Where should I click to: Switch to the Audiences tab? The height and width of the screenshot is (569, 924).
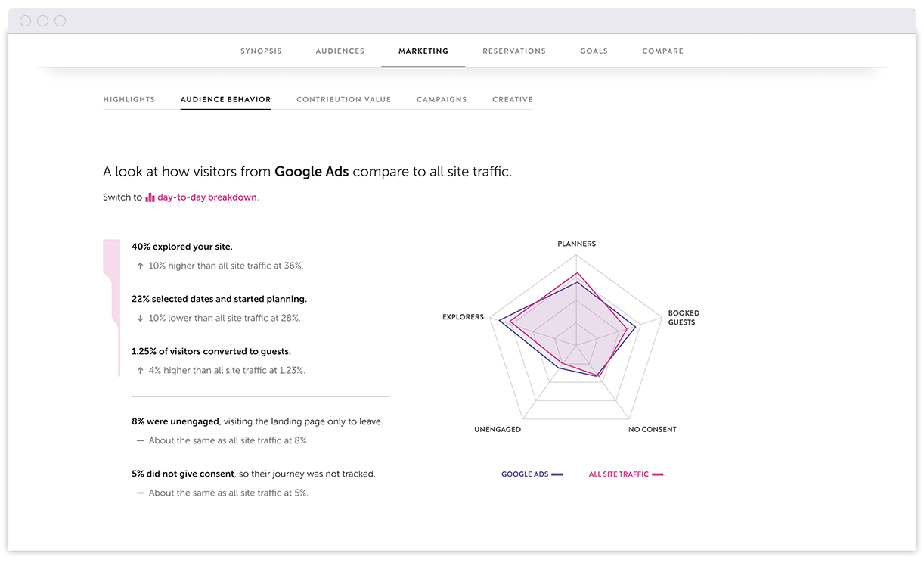pyautogui.click(x=340, y=51)
